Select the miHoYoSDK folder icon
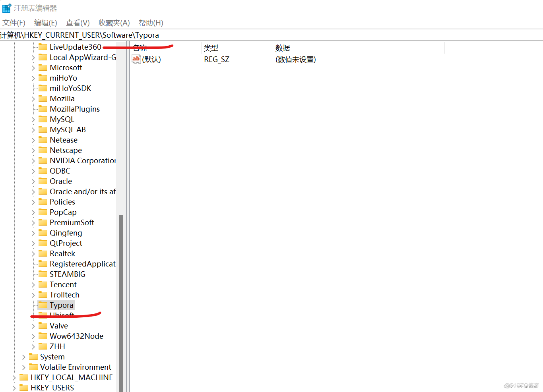543x392 pixels. [x=43, y=88]
